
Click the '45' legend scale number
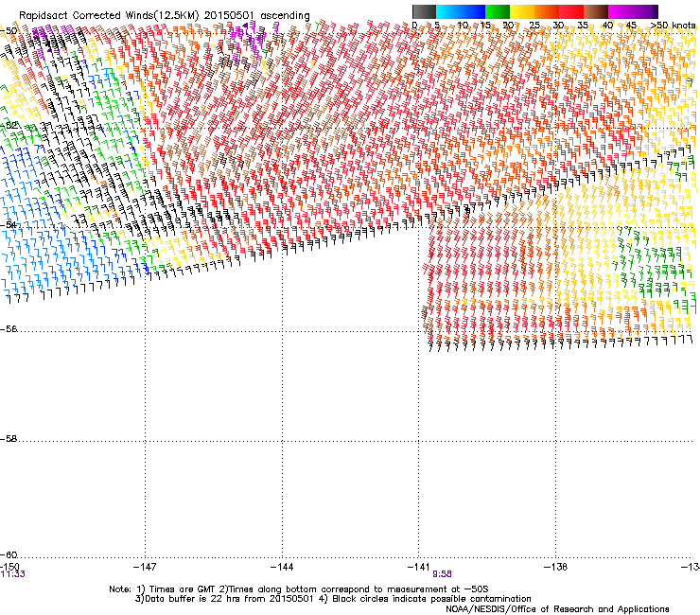pos(631,25)
